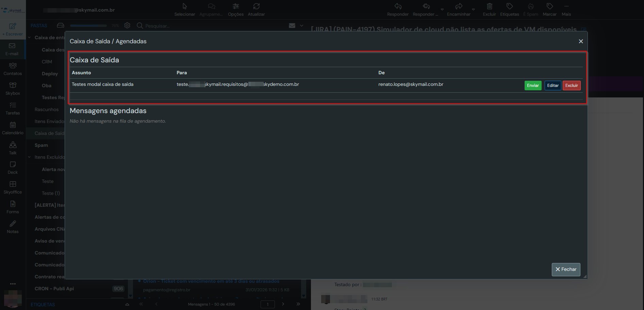Go to Tarefas in sidebar
Viewport: 644px width, 310px height.
click(x=13, y=108)
